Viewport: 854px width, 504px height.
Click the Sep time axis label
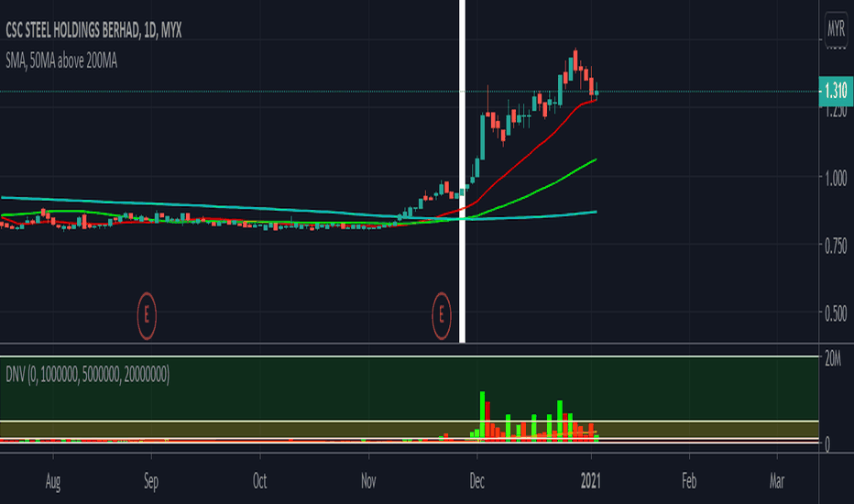(151, 482)
